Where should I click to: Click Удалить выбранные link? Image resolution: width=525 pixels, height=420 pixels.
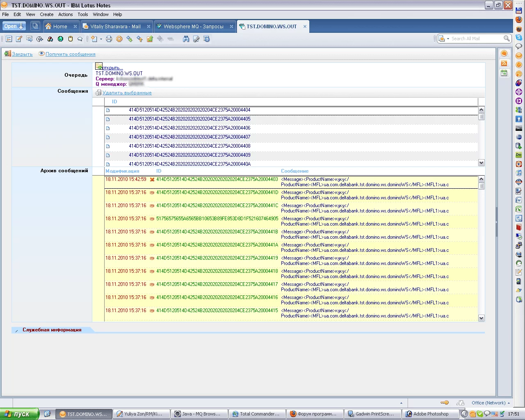pos(127,93)
